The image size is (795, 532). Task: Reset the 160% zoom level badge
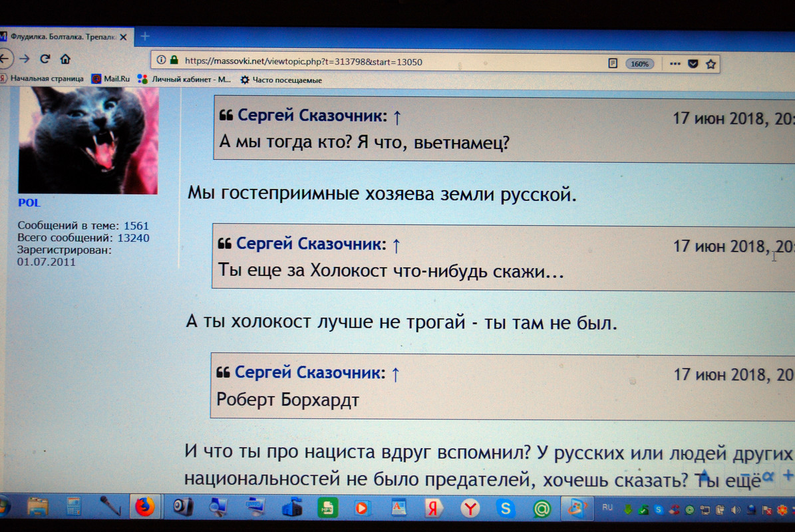click(640, 64)
